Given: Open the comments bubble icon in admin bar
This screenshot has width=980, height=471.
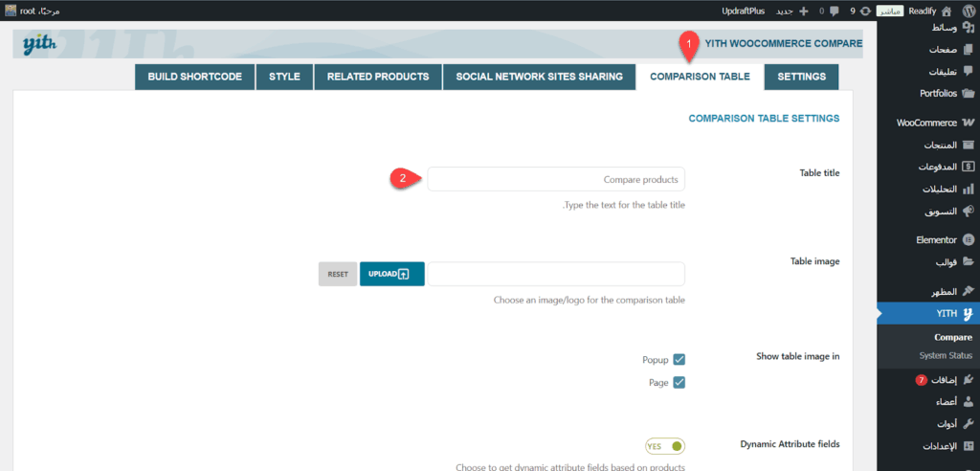Looking at the screenshot, I should (x=835, y=11).
